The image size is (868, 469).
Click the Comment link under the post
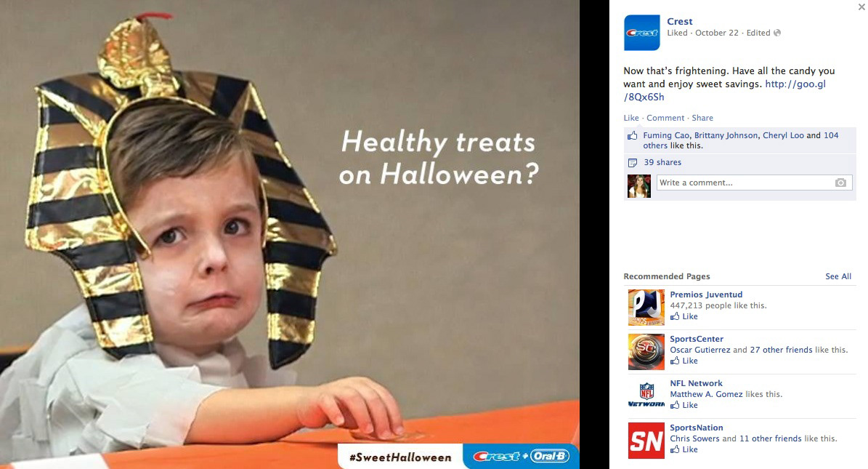tap(665, 118)
